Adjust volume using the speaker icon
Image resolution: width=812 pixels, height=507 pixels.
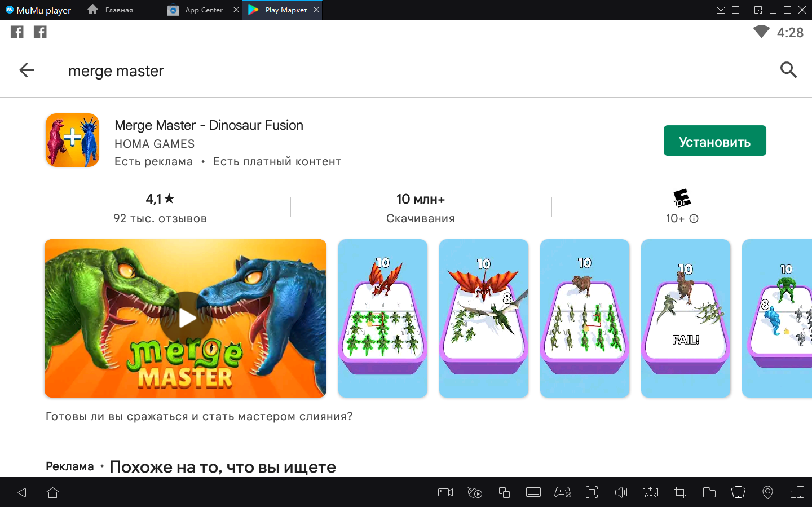621,492
